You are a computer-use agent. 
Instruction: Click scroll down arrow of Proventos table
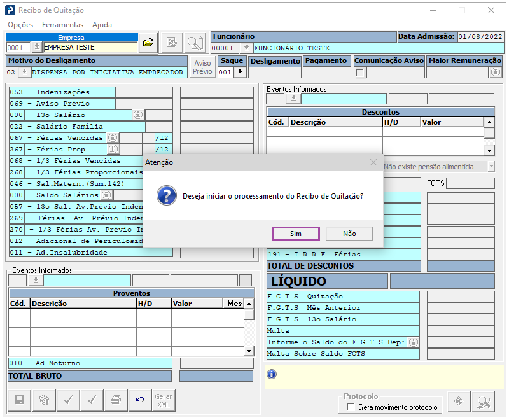pos(249,351)
